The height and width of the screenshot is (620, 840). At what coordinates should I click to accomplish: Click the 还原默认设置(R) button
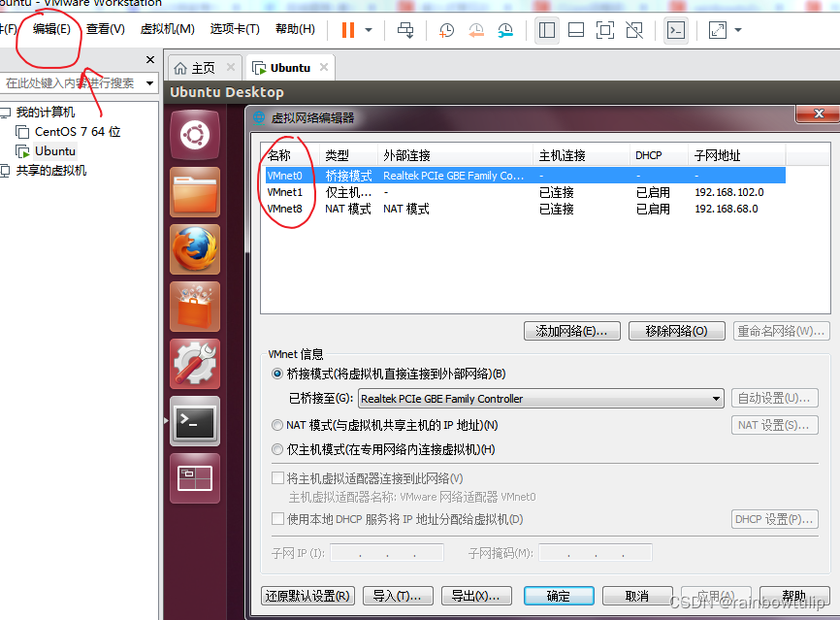tap(307, 596)
